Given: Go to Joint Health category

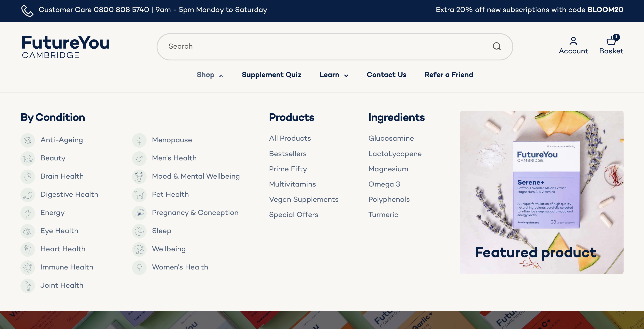Looking at the screenshot, I should [62, 285].
